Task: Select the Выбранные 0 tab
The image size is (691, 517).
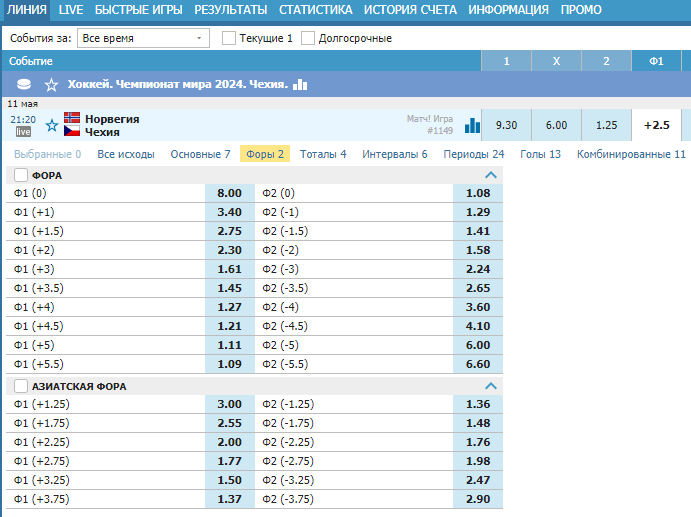Action: click(48, 154)
